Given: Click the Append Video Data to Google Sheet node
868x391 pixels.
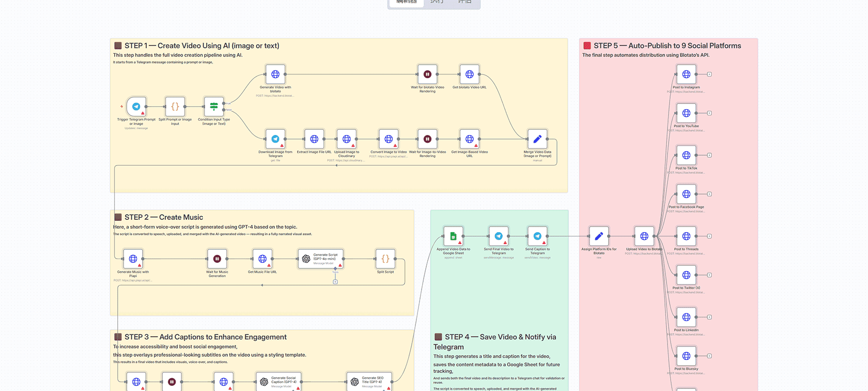Looking at the screenshot, I should tap(453, 236).
